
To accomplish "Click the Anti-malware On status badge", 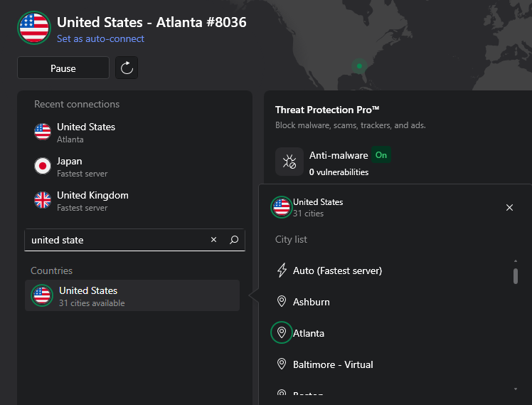I will pos(381,154).
